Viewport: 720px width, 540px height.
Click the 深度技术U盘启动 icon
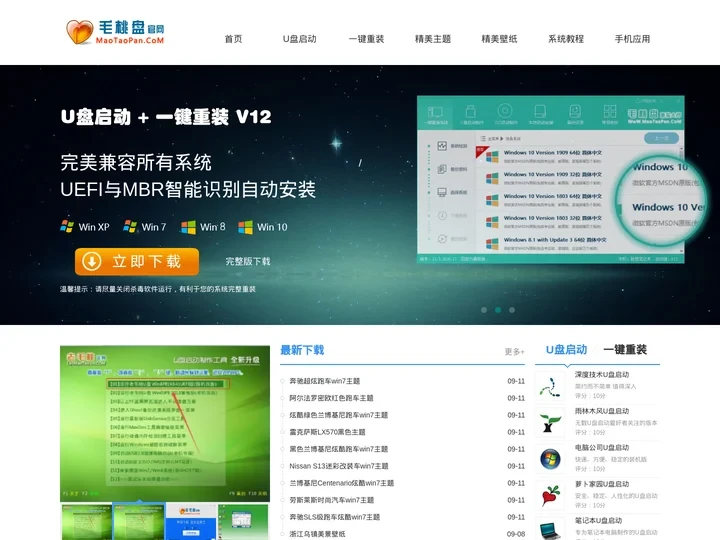coord(550,387)
